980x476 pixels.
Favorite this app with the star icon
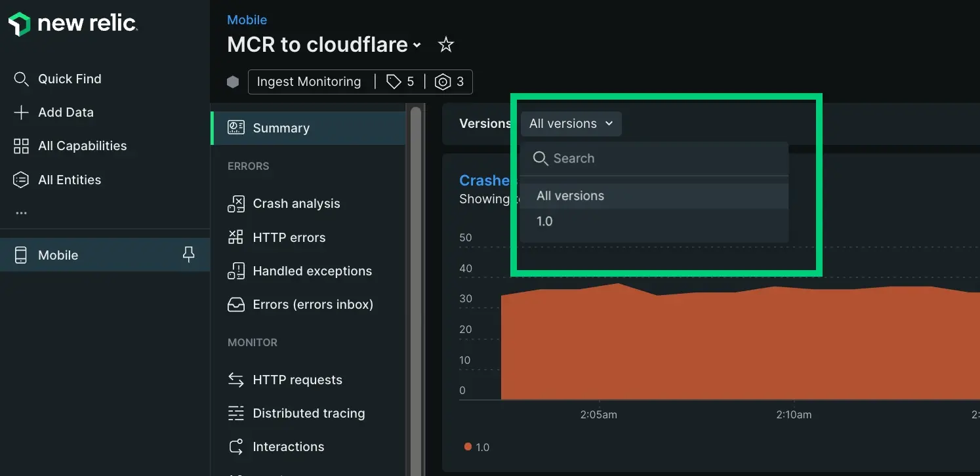[446, 45]
